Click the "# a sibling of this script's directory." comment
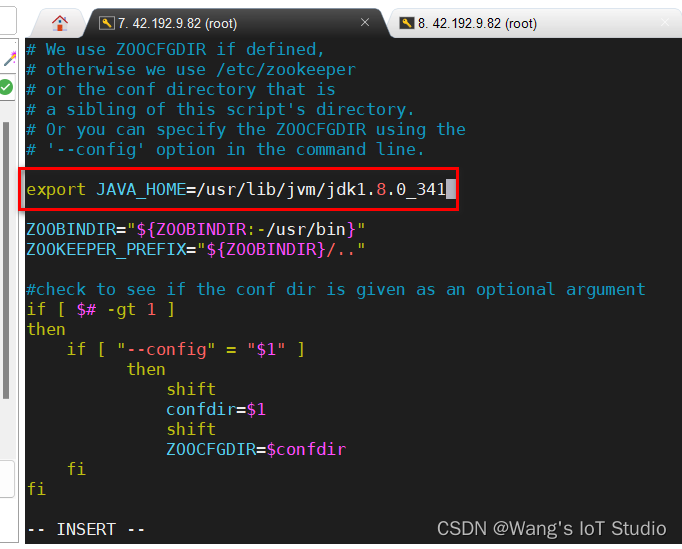Image resolution: width=682 pixels, height=549 pixels. click(x=220, y=110)
